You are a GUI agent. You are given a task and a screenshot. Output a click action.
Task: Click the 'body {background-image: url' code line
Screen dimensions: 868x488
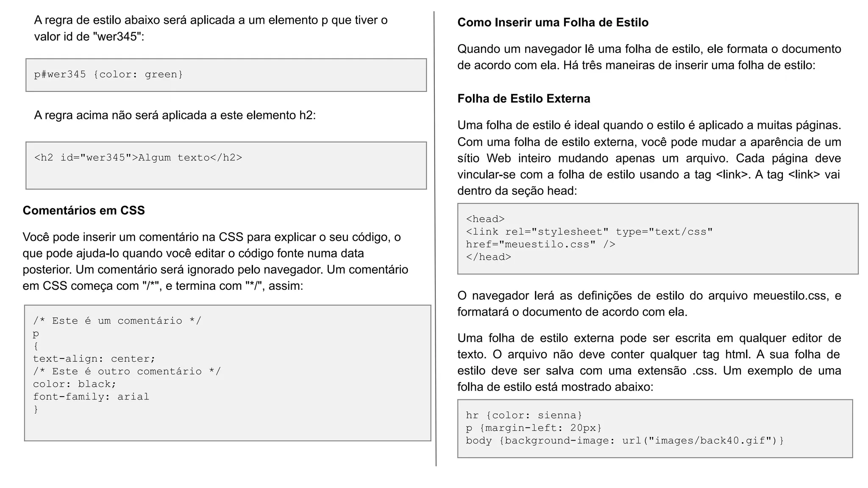[x=625, y=441]
